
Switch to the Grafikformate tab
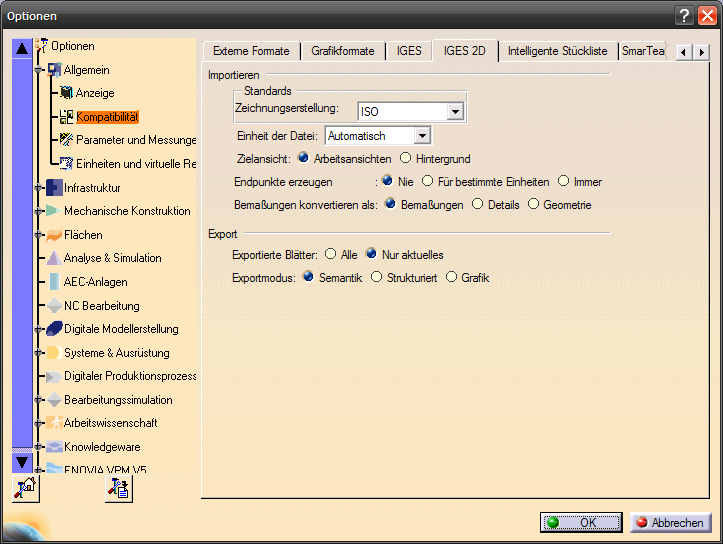[x=343, y=51]
